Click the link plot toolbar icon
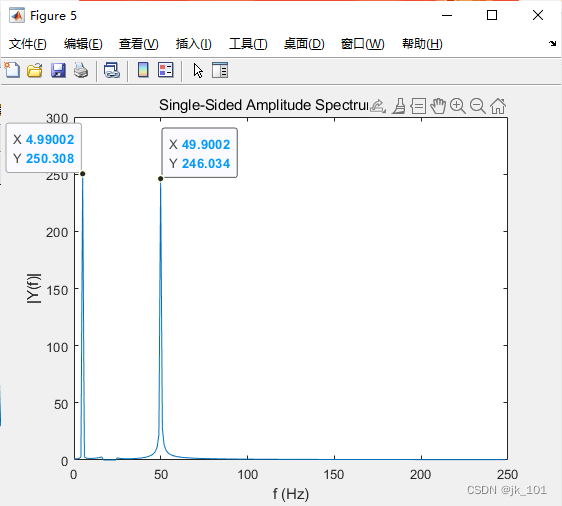562x506 pixels. [112, 70]
